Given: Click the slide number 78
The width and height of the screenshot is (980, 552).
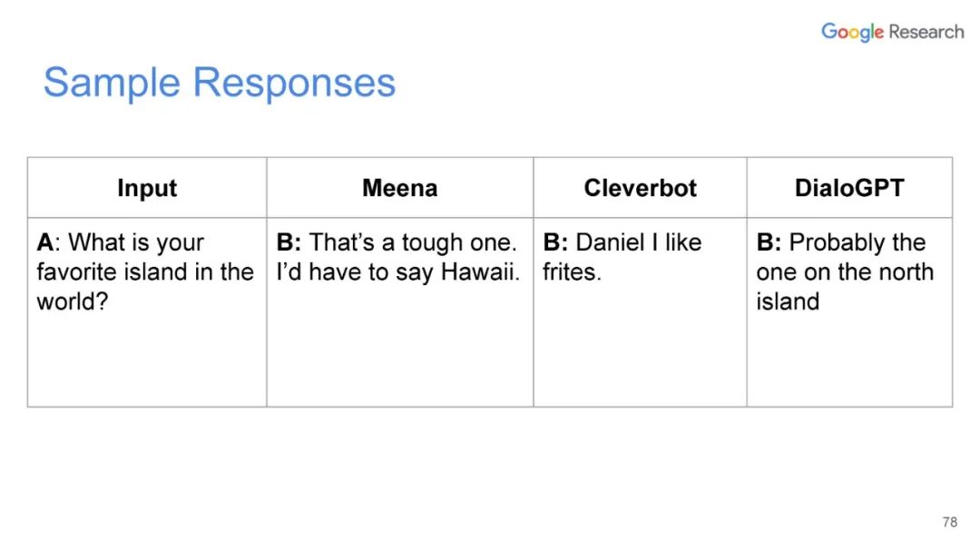Looking at the screenshot, I should click(950, 522).
